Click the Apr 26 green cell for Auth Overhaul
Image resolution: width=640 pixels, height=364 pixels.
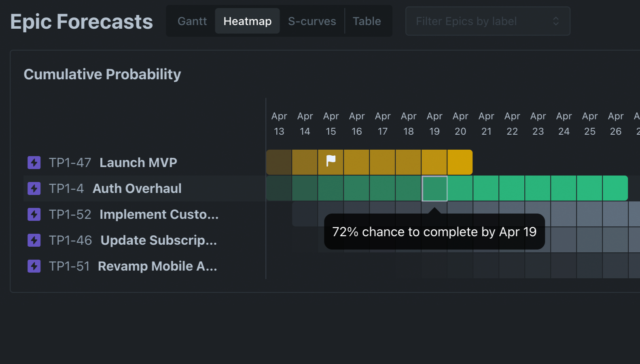[x=615, y=188]
